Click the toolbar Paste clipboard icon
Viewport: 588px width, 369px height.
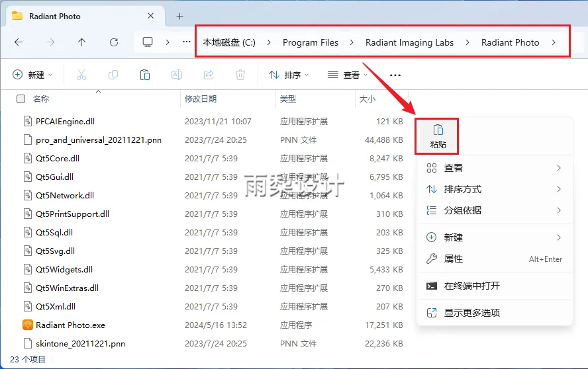145,75
